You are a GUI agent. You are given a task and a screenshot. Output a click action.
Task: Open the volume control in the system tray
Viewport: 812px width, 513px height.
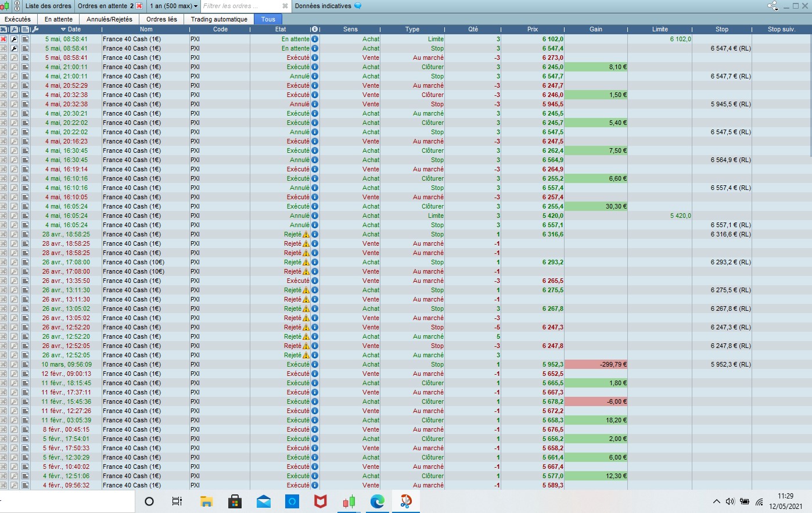[730, 501]
